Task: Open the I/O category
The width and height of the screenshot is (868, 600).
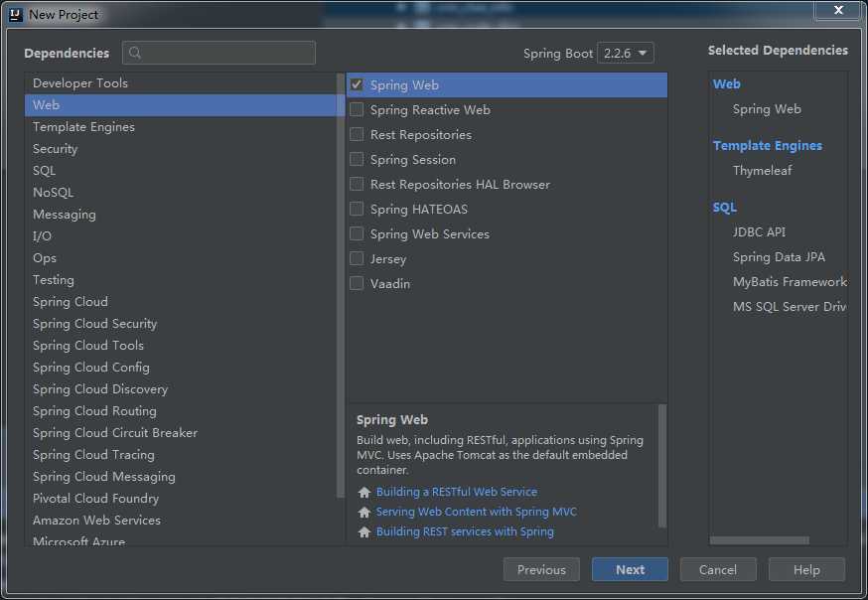Action: pyautogui.click(x=181, y=235)
